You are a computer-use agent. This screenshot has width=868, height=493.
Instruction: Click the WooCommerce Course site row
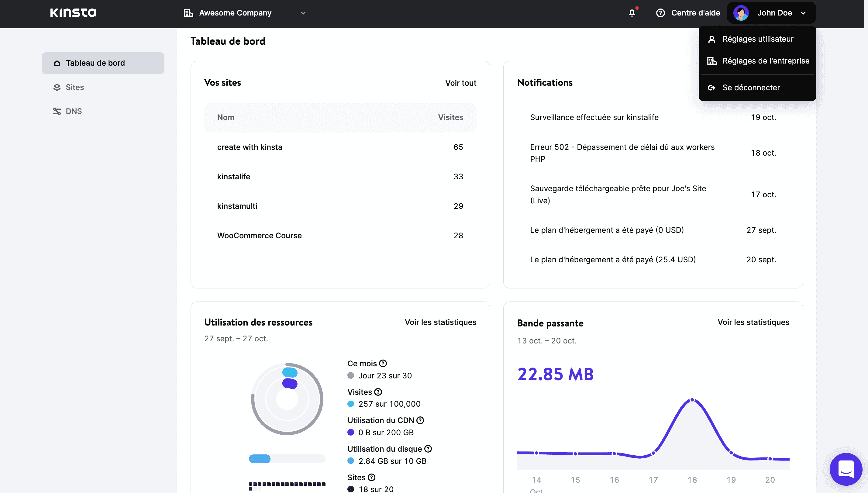(x=340, y=236)
